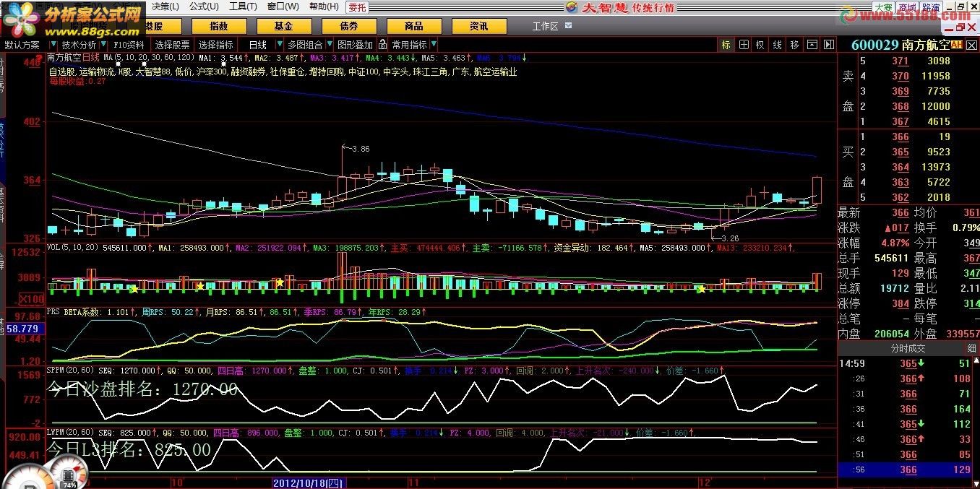Expand the 常用指标 dropdown arrow
Screen dimensions: 980x489
pyautogui.click(x=434, y=45)
